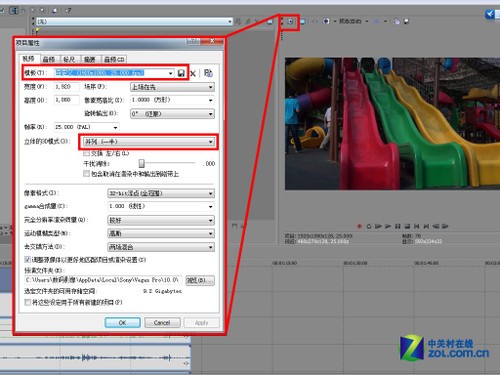Save snapshot to file icon
The image size is (500, 375).
click(x=407, y=22)
